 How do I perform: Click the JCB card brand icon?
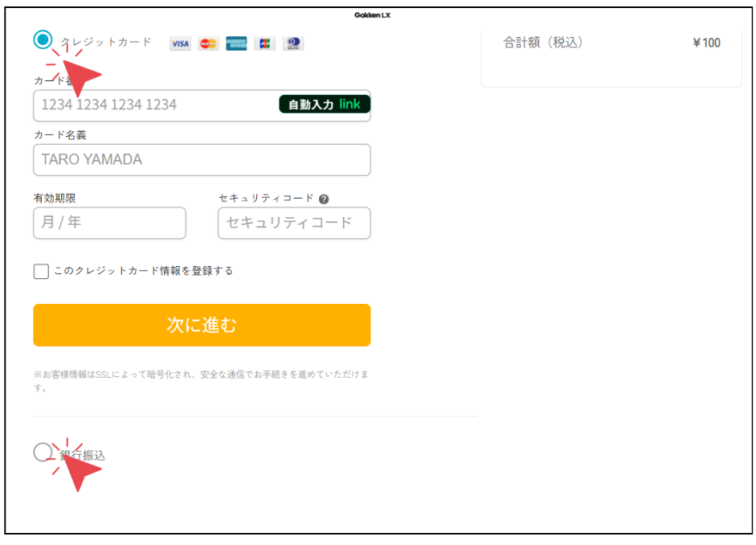[265, 43]
